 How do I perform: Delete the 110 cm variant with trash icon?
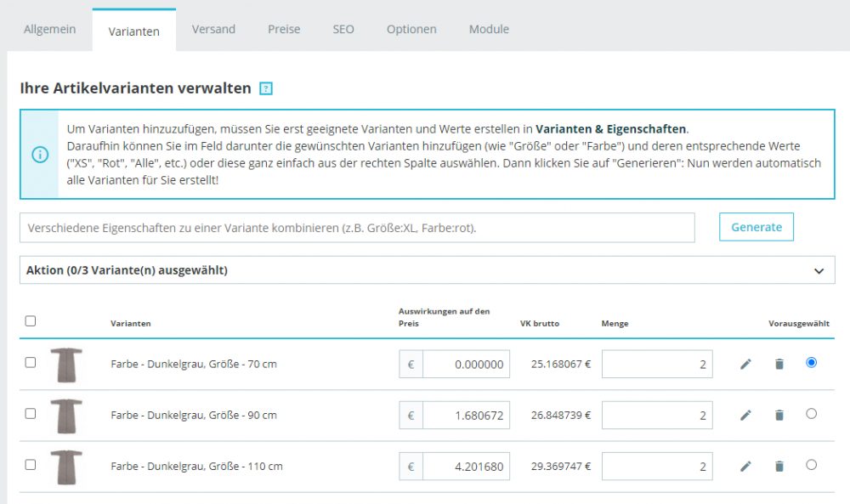click(779, 466)
